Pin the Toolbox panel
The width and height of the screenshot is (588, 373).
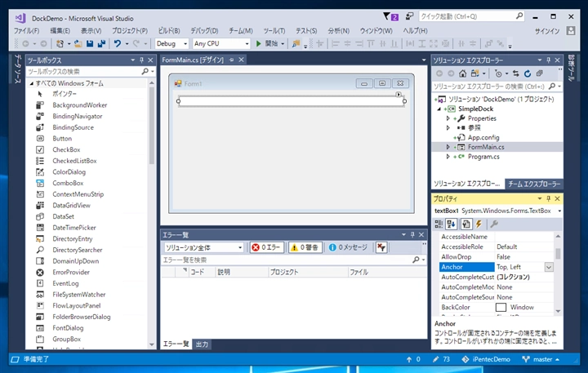click(142, 60)
